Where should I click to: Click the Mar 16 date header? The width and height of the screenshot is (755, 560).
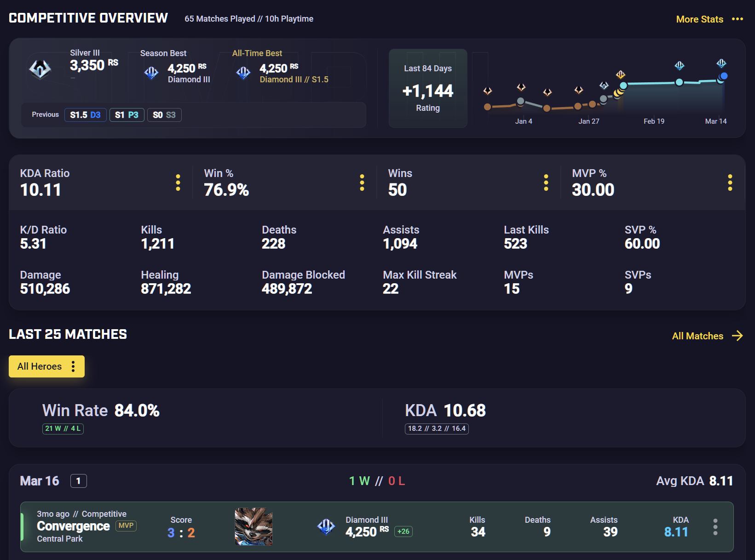(x=40, y=481)
